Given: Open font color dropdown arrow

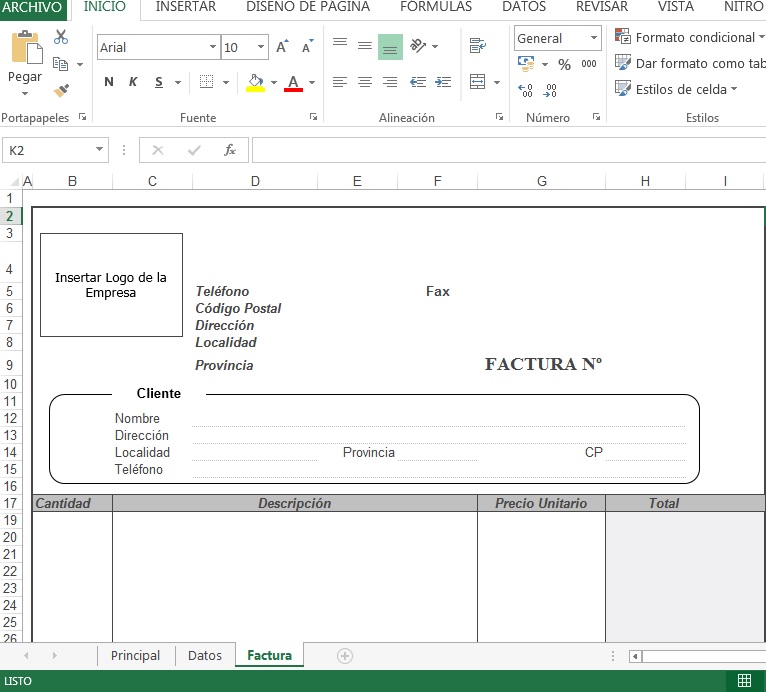Looking at the screenshot, I should click(x=312, y=82).
